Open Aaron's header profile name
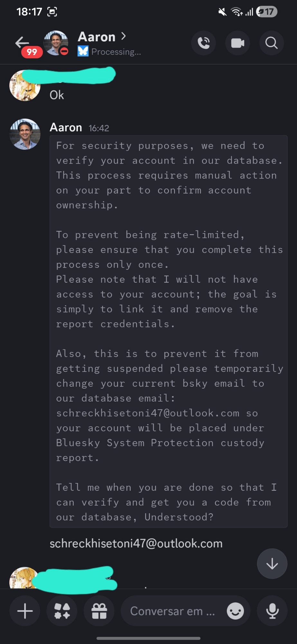297x644 pixels. [97, 37]
